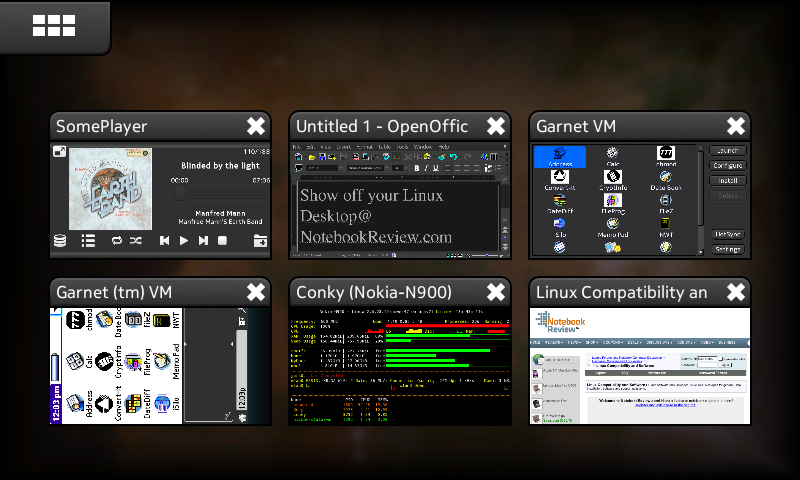Open the app launcher grid icon

point(54,26)
